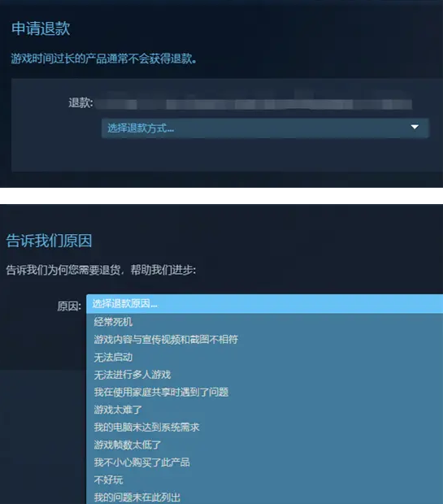The image size is (443, 504).
Task: Select 无法启动 from the list
Action: click(264, 357)
